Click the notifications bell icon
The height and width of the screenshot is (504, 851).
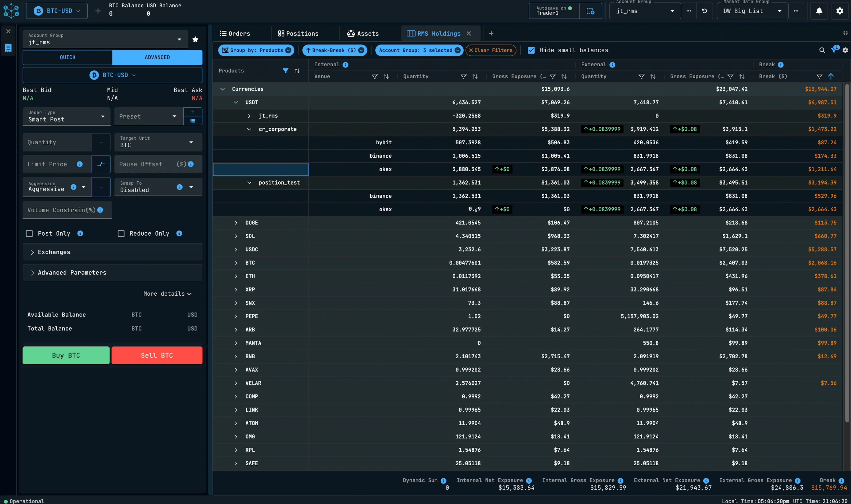coord(819,11)
